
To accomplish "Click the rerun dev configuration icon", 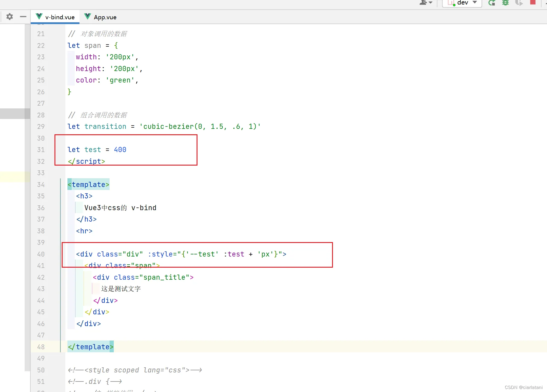I will pos(492,3).
